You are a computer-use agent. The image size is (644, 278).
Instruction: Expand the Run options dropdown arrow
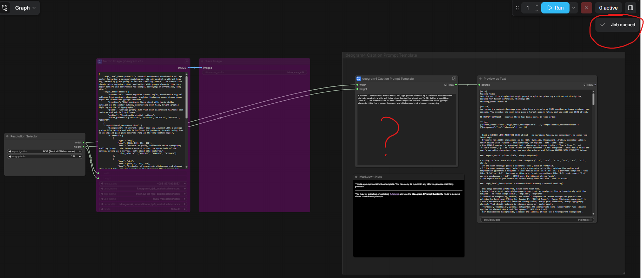click(x=574, y=8)
